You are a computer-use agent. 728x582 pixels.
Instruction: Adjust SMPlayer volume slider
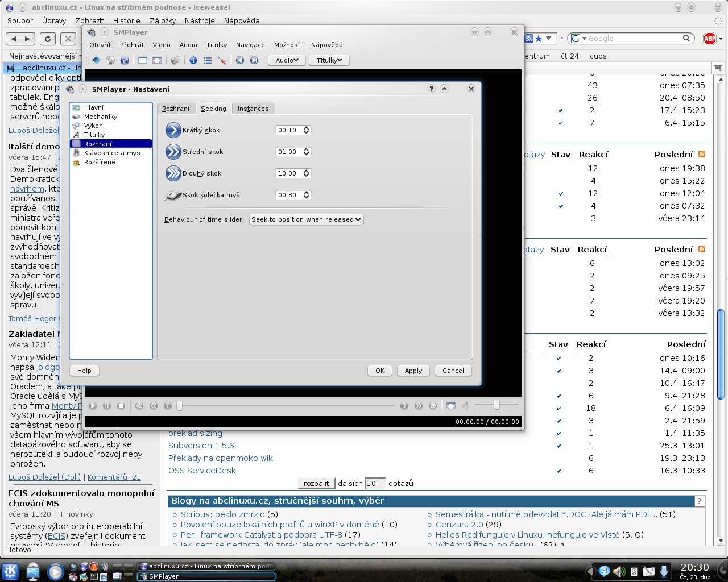point(497,405)
